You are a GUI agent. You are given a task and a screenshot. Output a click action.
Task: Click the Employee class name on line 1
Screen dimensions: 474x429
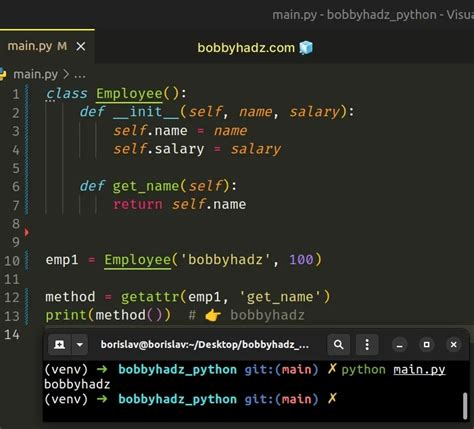pyautogui.click(x=129, y=94)
